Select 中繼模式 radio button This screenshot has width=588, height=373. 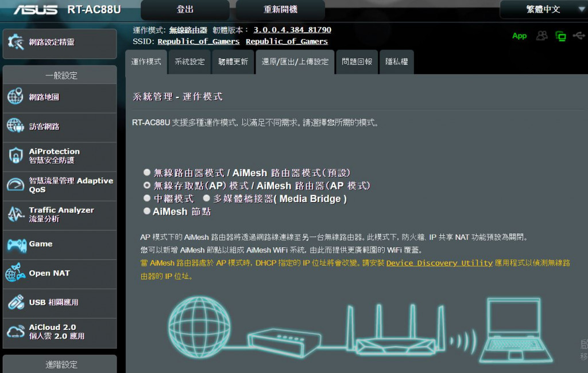147,198
